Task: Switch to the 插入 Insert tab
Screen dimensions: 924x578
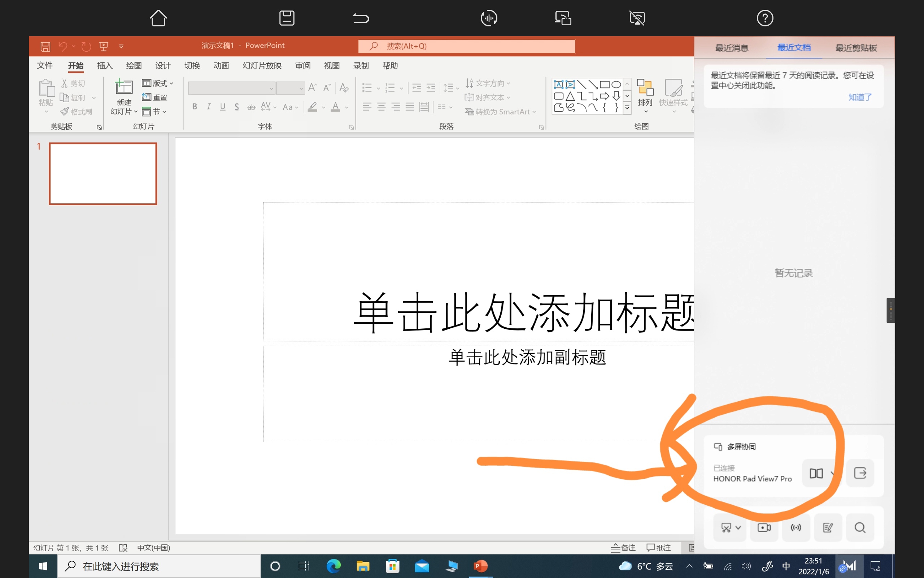Action: [105, 65]
